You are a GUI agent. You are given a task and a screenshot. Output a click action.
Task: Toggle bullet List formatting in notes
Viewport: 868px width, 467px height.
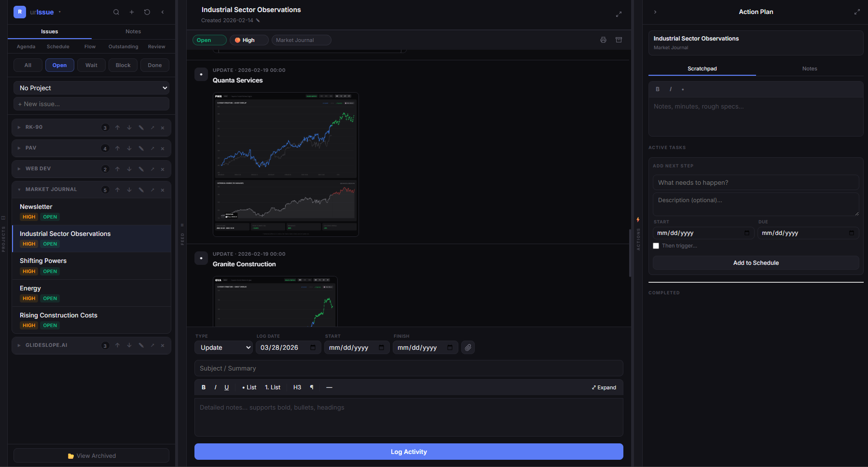tap(249, 387)
